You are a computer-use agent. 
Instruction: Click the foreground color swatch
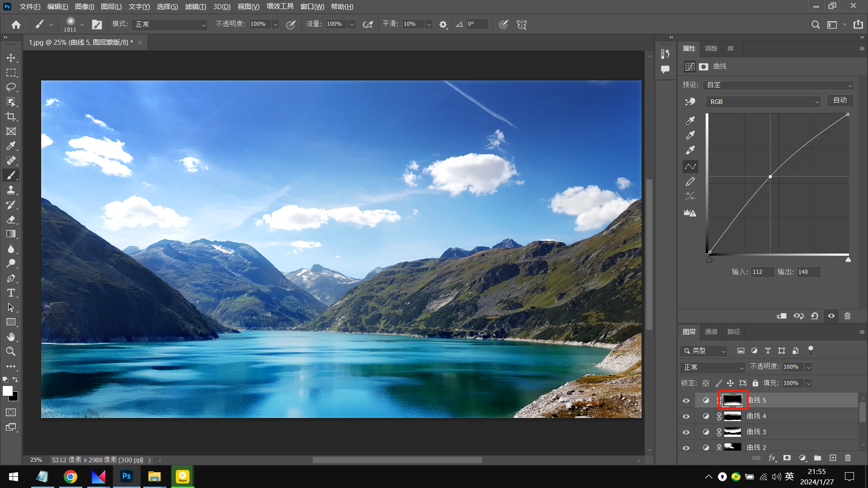pyautogui.click(x=8, y=391)
